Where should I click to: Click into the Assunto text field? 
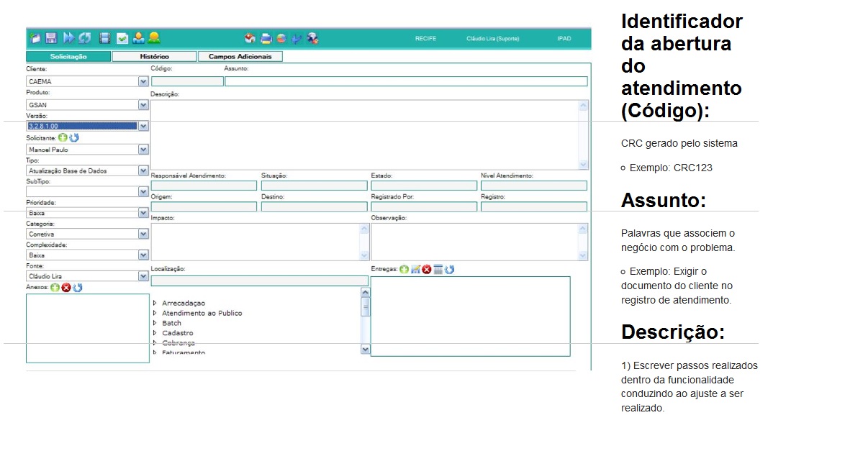click(x=406, y=81)
